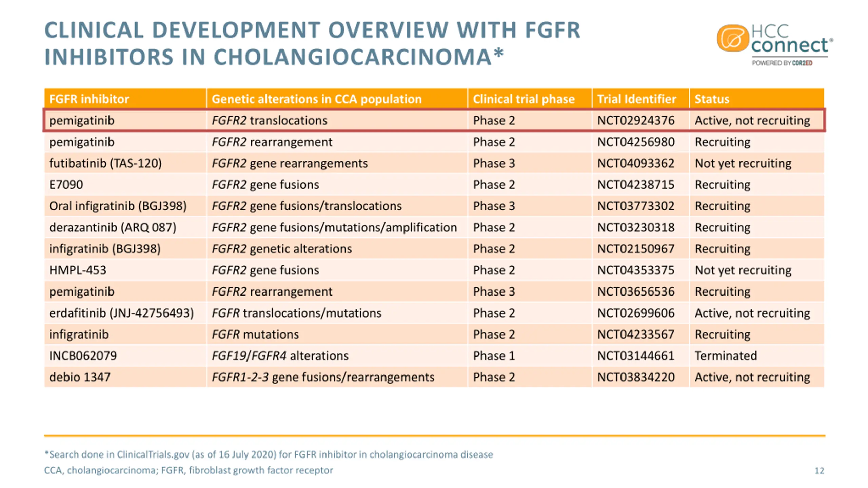Click trial identifier NCT03144661
Screen dimensions: 868x488
coord(636,355)
